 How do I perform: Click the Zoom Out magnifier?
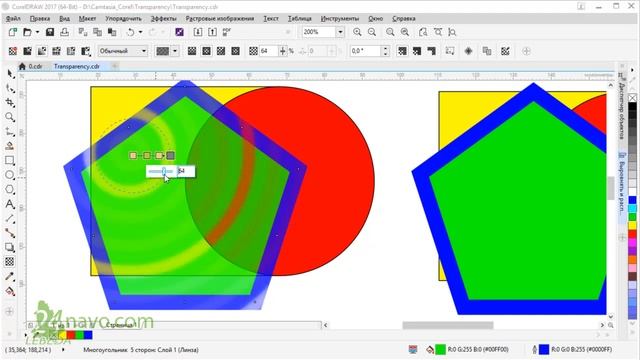pos(372,32)
